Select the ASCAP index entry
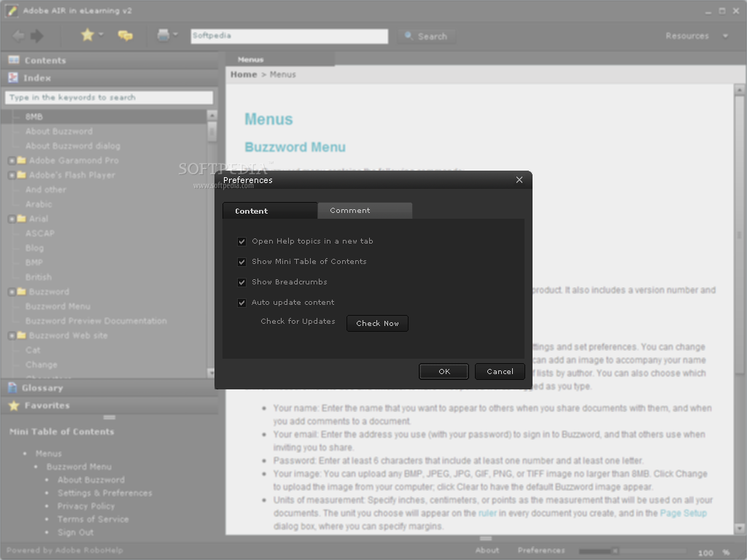This screenshot has height=560, width=747. pos(40,233)
